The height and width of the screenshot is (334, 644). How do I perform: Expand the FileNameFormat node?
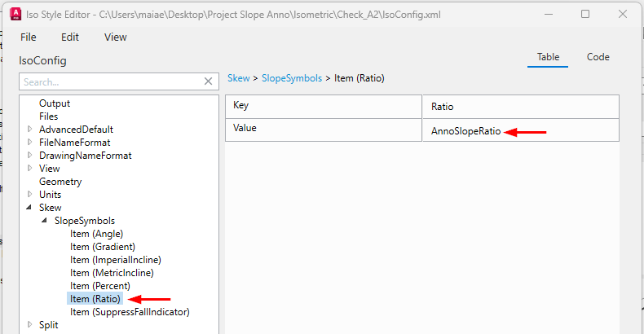click(30, 143)
